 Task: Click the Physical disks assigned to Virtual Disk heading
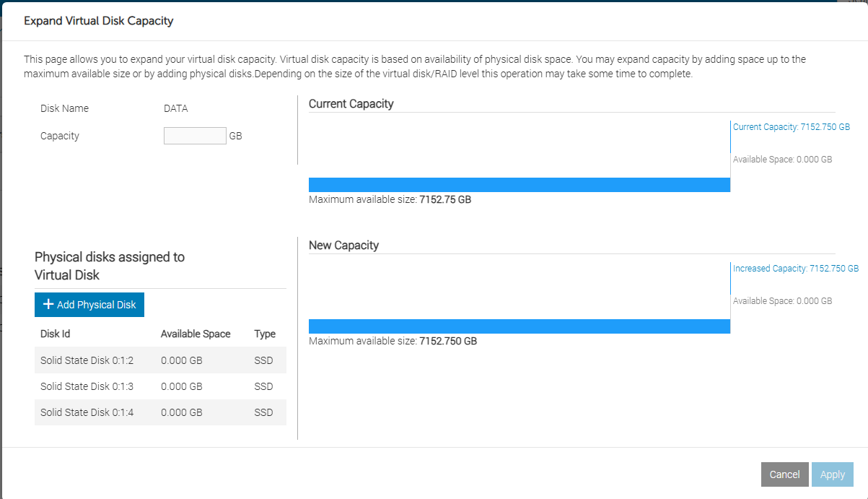[x=110, y=266]
